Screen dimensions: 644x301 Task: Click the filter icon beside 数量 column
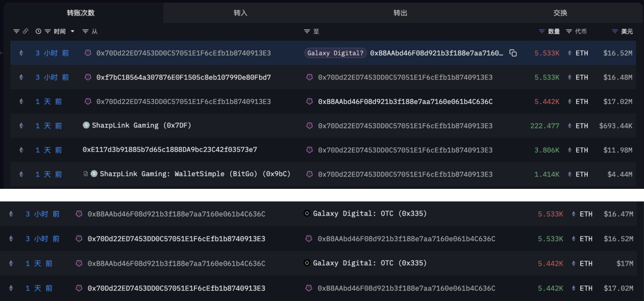[x=541, y=32]
